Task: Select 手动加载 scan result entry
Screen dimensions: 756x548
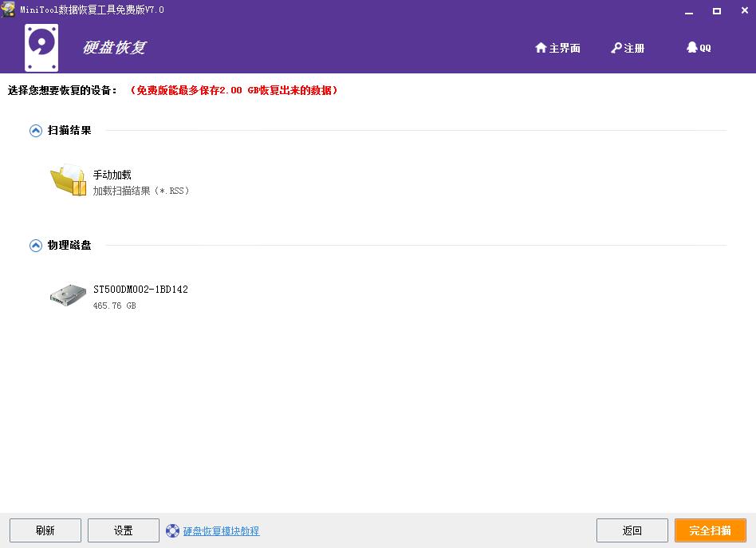Action: tap(112, 175)
